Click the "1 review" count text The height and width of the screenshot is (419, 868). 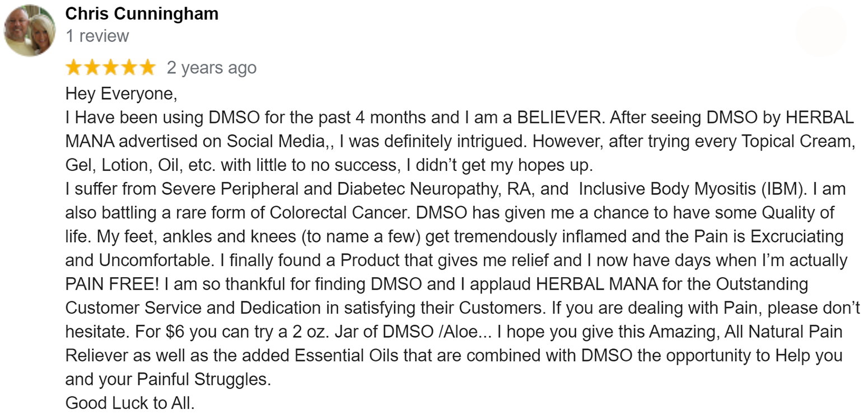[97, 36]
